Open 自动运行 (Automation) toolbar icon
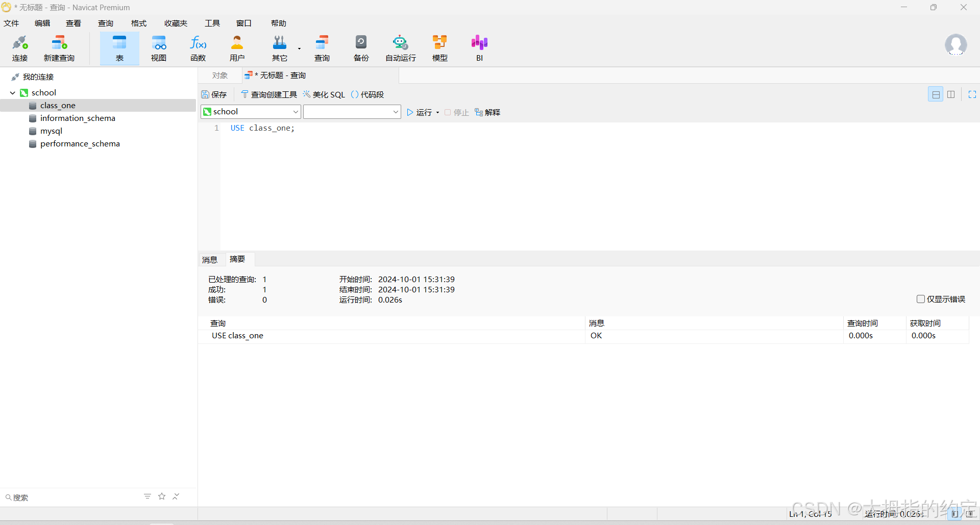 pyautogui.click(x=400, y=48)
